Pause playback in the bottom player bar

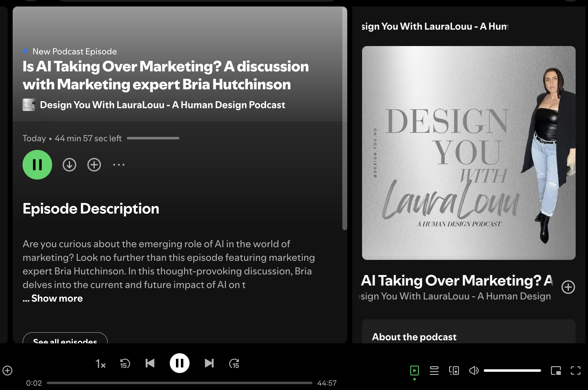(x=180, y=363)
